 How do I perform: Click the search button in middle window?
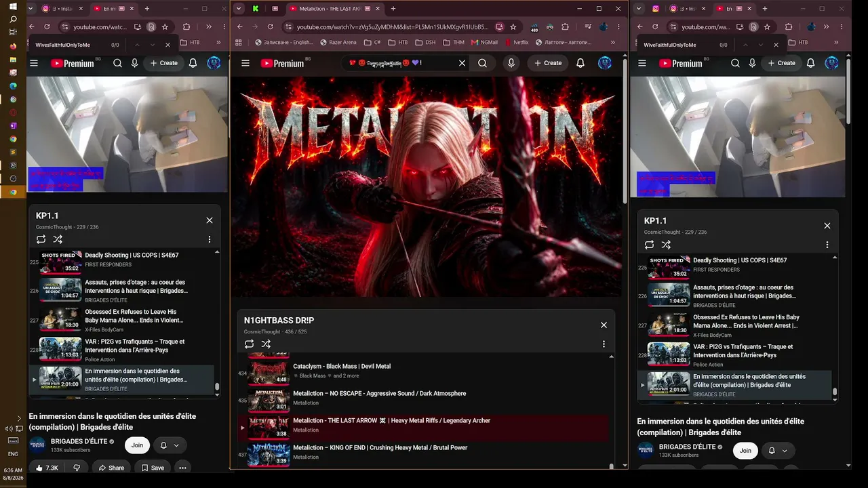[x=482, y=63]
